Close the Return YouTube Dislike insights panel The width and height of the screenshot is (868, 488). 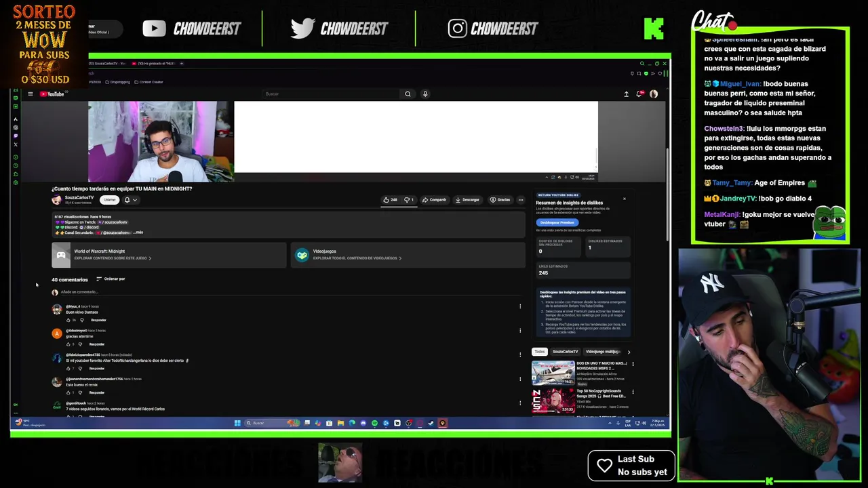point(625,199)
